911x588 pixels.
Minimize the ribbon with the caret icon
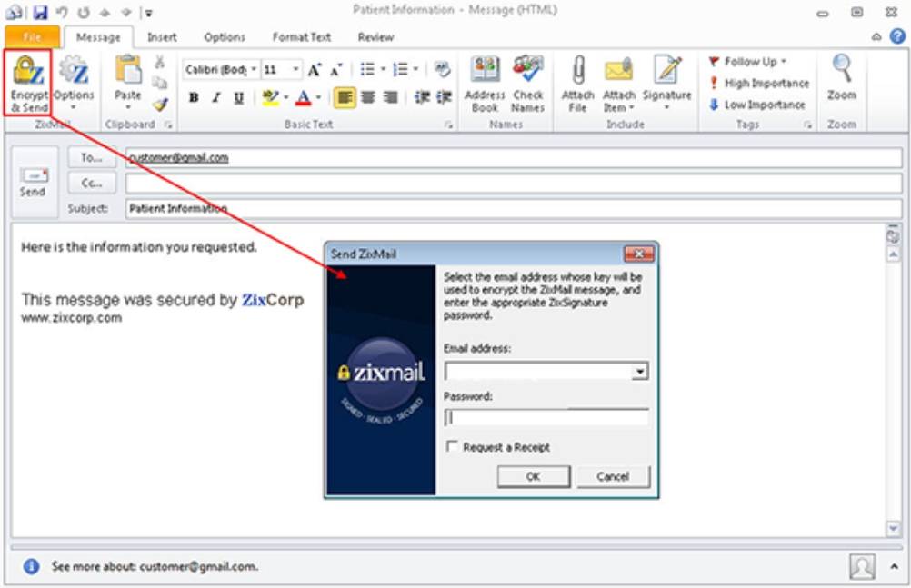click(876, 36)
